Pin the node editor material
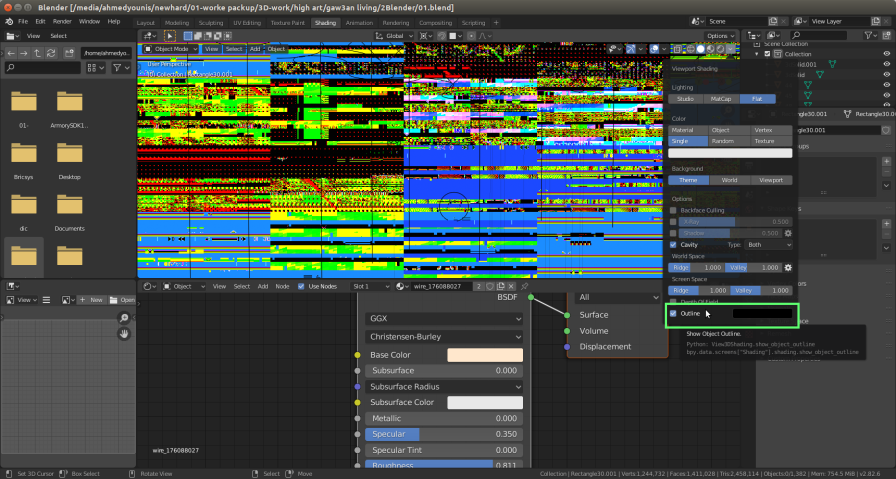Screen dimensions: 896x479 click(524, 286)
